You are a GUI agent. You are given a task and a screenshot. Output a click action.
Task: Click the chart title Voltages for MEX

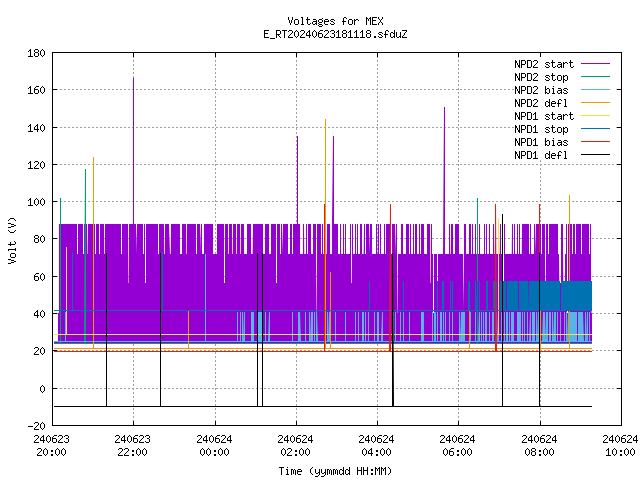335,21
